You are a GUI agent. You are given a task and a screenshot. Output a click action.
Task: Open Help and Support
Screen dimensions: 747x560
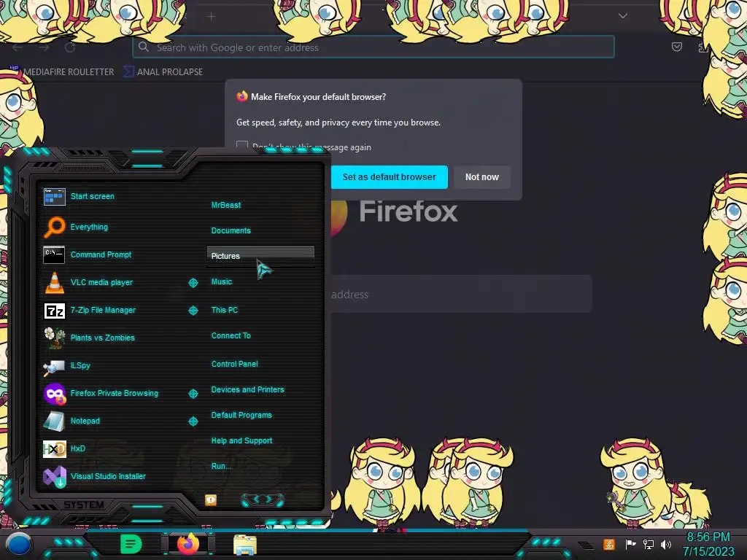pos(241,441)
